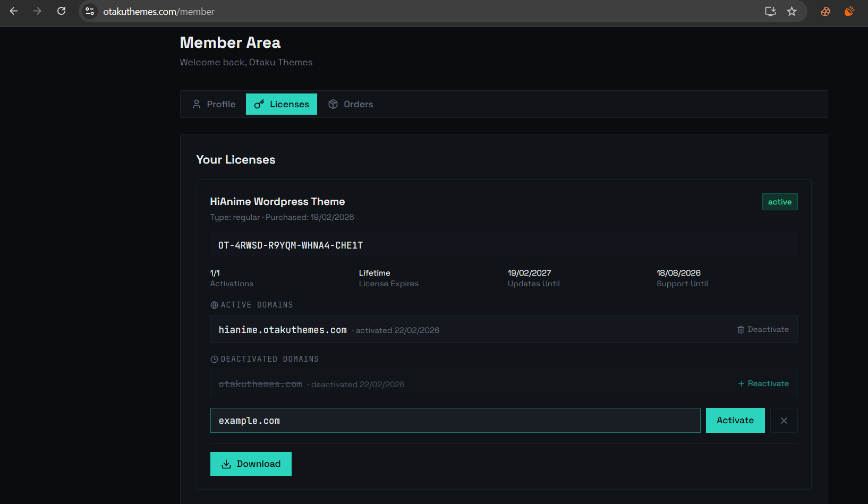This screenshot has width=868, height=504.
Task: Click the bookmark star in the address bar
Action: [792, 11]
